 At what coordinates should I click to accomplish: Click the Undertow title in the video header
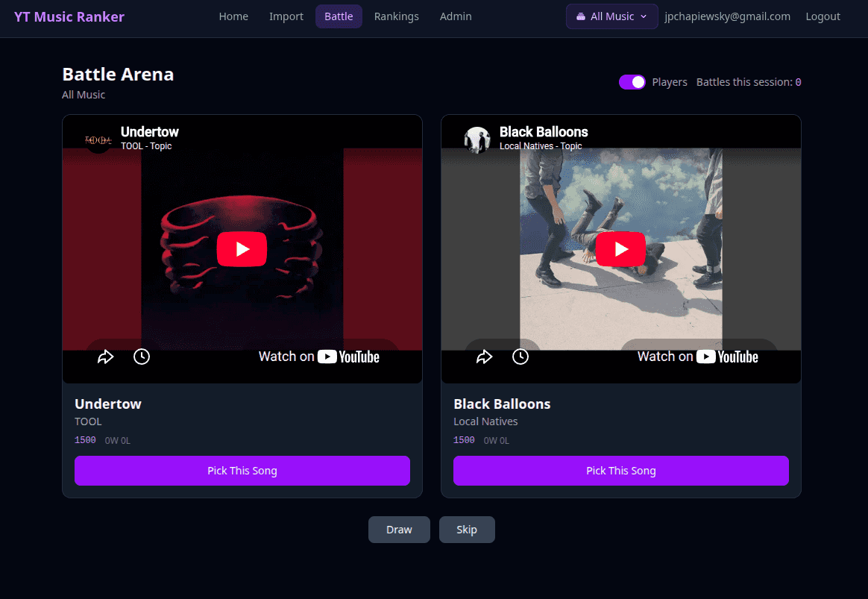pos(149,132)
